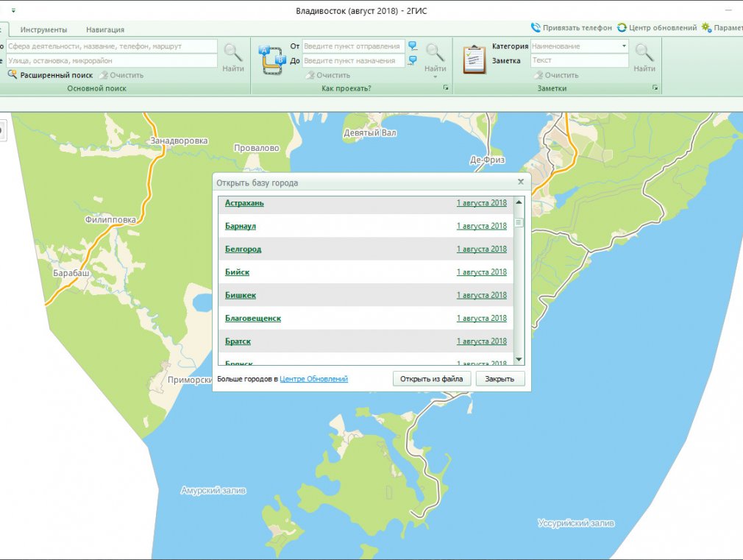Switch to the Навигация tab
Image resolution: width=743 pixels, height=560 pixels.
click(x=105, y=29)
